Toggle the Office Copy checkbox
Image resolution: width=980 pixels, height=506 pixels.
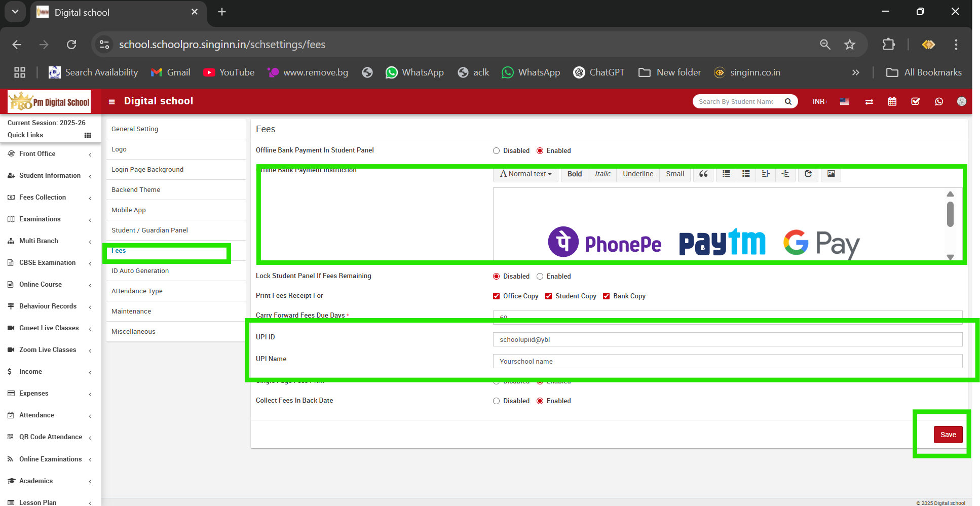coord(497,296)
